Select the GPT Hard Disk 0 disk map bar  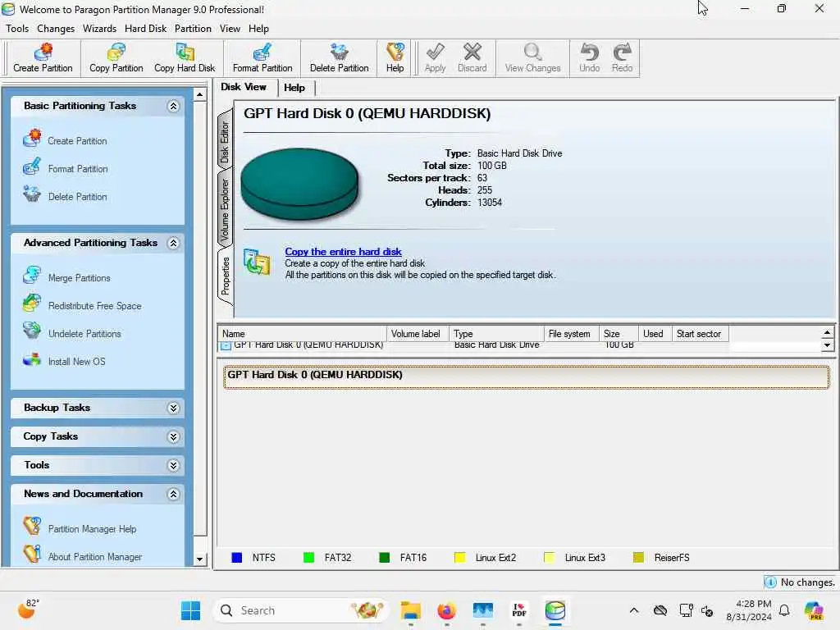click(x=526, y=377)
